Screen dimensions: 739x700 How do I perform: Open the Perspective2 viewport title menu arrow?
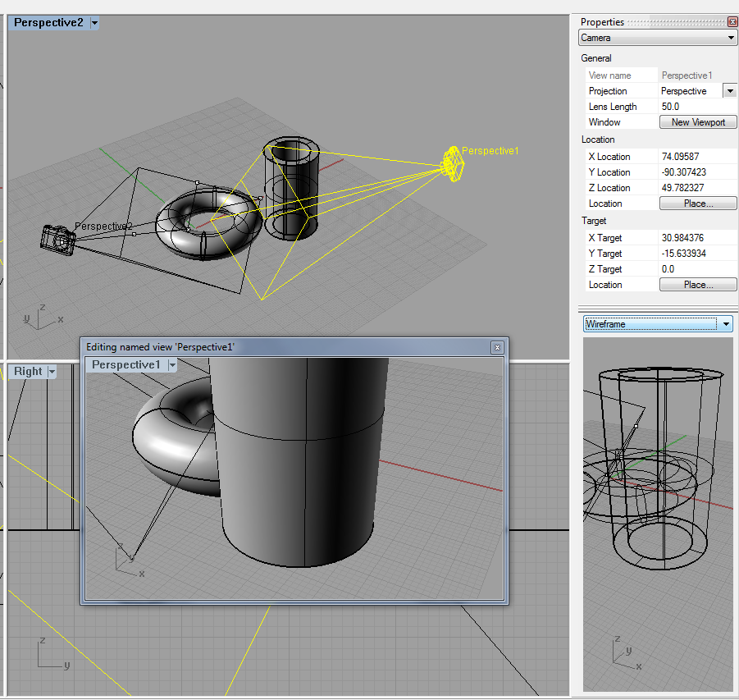[x=93, y=23]
